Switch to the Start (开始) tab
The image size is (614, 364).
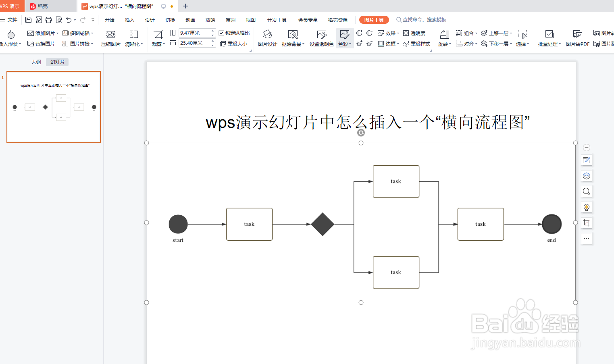click(110, 20)
